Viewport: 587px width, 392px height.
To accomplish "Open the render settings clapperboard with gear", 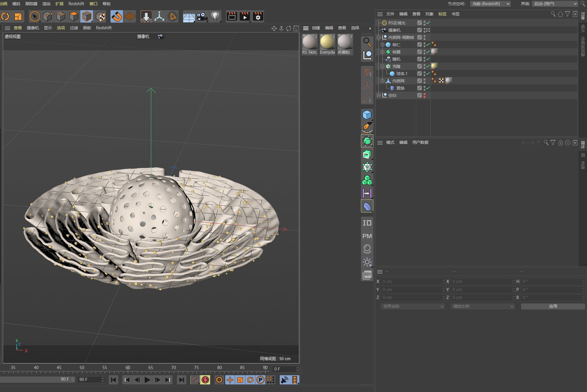I will click(x=258, y=17).
